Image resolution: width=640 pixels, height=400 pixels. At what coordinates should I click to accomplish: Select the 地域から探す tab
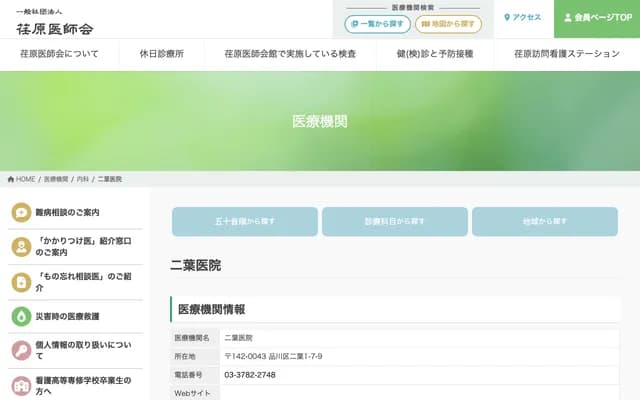click(545, 221)
